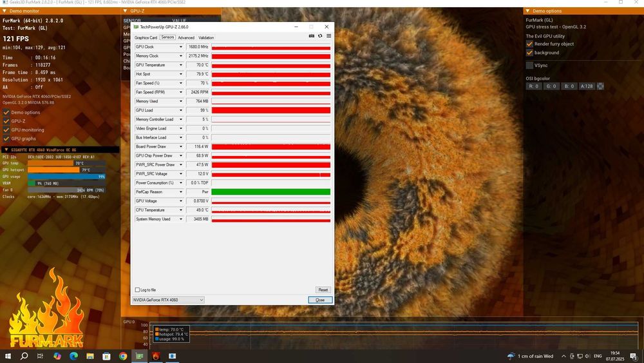Switch to Graphics Card tab
The height and width of the screenshot is (363, 644).
[146, 37]
